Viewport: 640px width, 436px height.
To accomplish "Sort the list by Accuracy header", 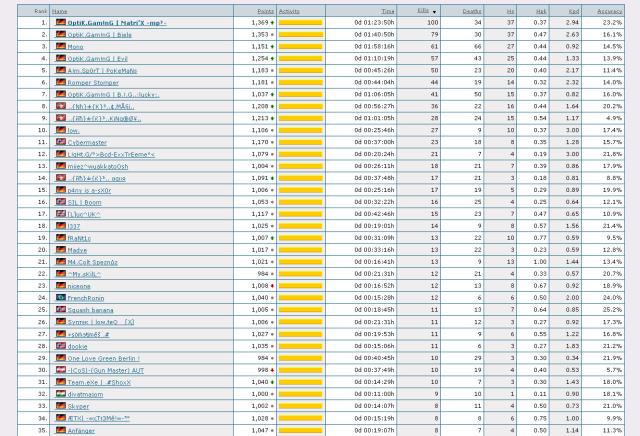I will (x=609, y=10).
